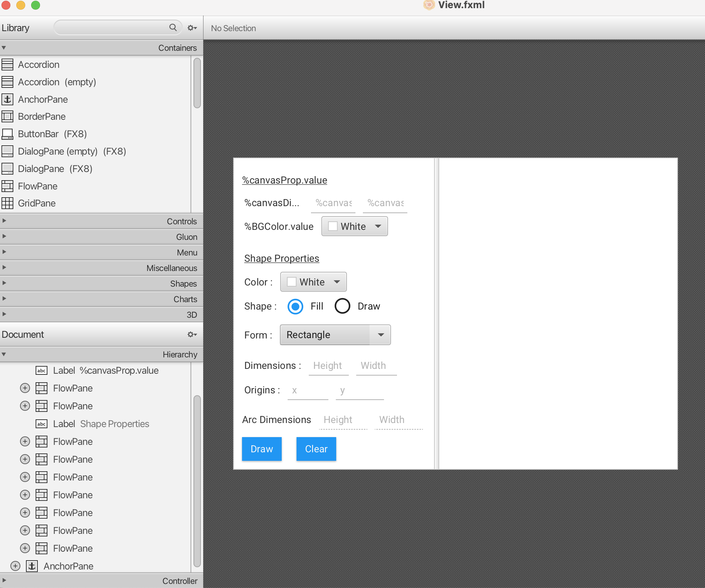Screen dimensions: 705x588
Task: Click the shape Color White swatch picker
Action: click(313, 282)
